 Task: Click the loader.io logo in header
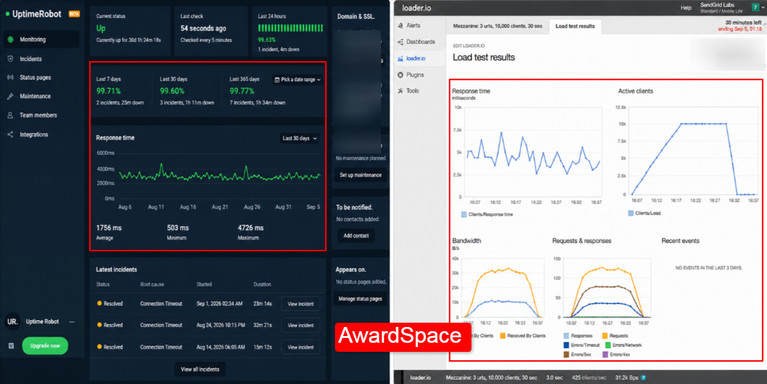[x=416, y=8]
